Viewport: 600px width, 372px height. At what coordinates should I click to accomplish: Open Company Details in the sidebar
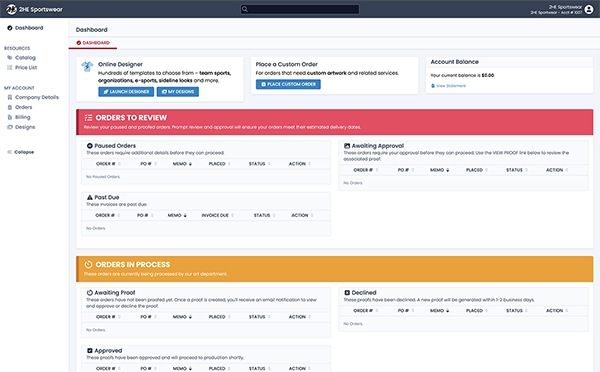(x=37, y=98)
